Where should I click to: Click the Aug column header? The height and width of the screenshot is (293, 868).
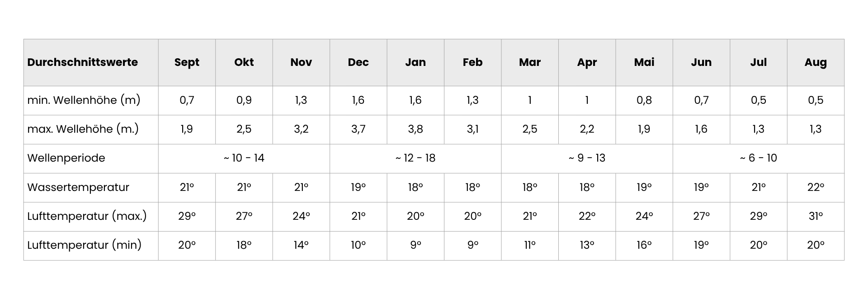point(816,62)
